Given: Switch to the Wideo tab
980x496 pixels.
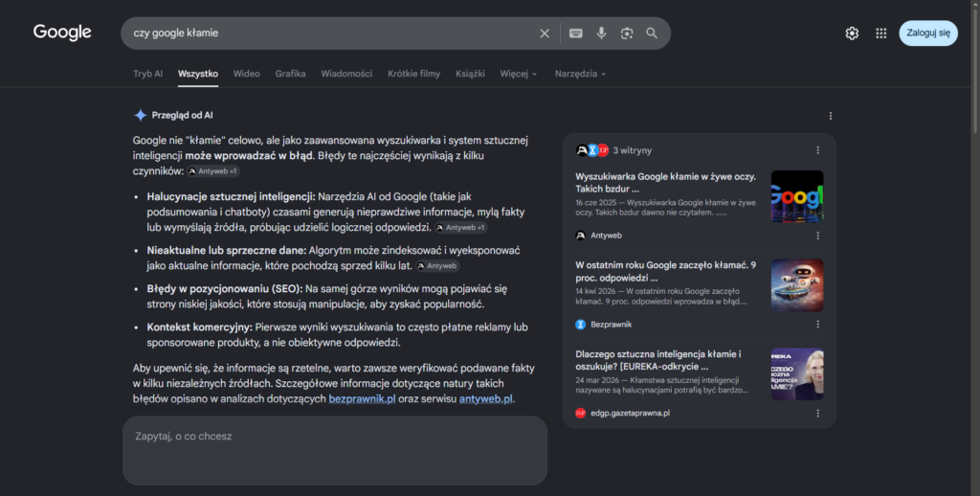Looking at the screenshot, I should coord(246,74).
